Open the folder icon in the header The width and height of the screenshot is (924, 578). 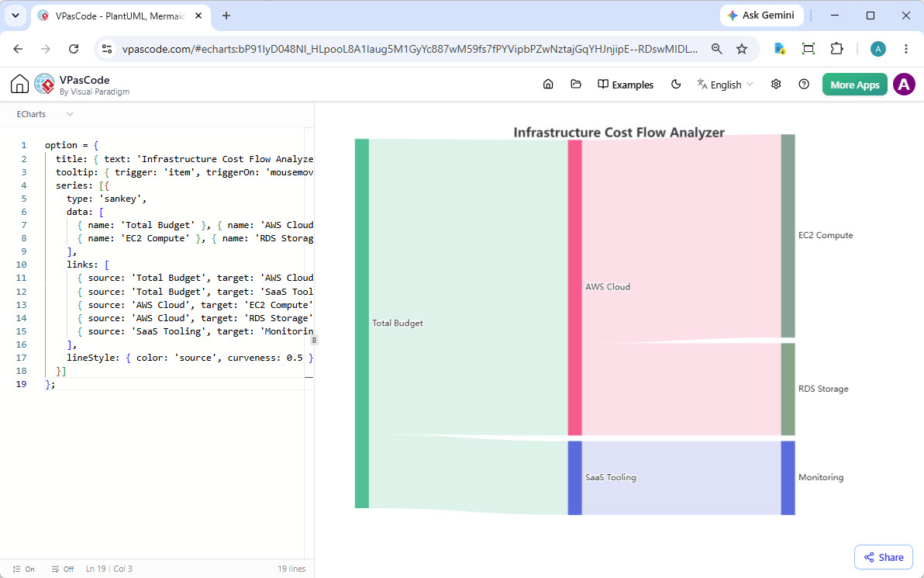click(576, 85)
